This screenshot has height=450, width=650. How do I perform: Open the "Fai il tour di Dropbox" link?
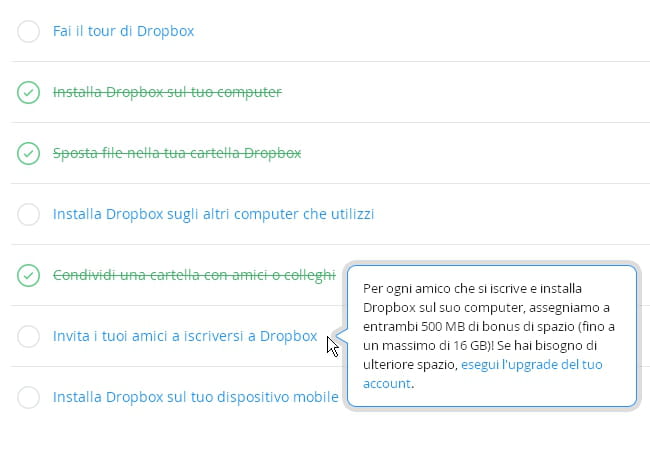click(x=123, y=31)
